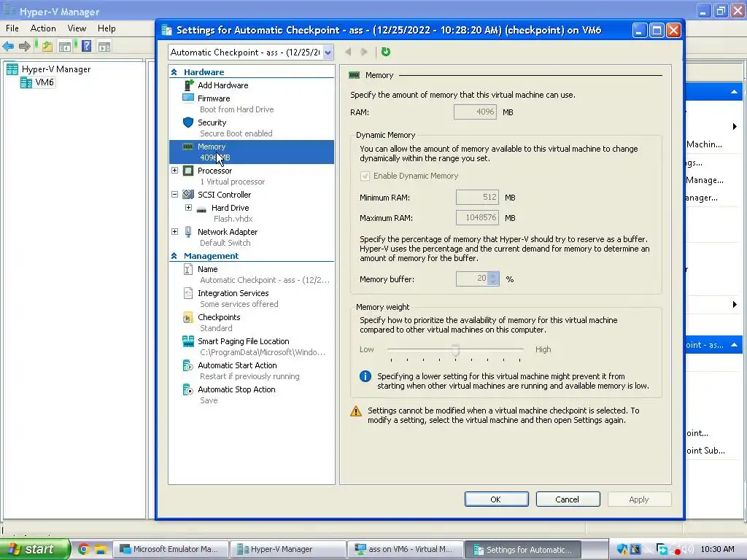Image resolution: width=747 pixels, height=560 pixels.
Task: Click the Windows start button
Action: pyautogui.click(x=35, y=549)
